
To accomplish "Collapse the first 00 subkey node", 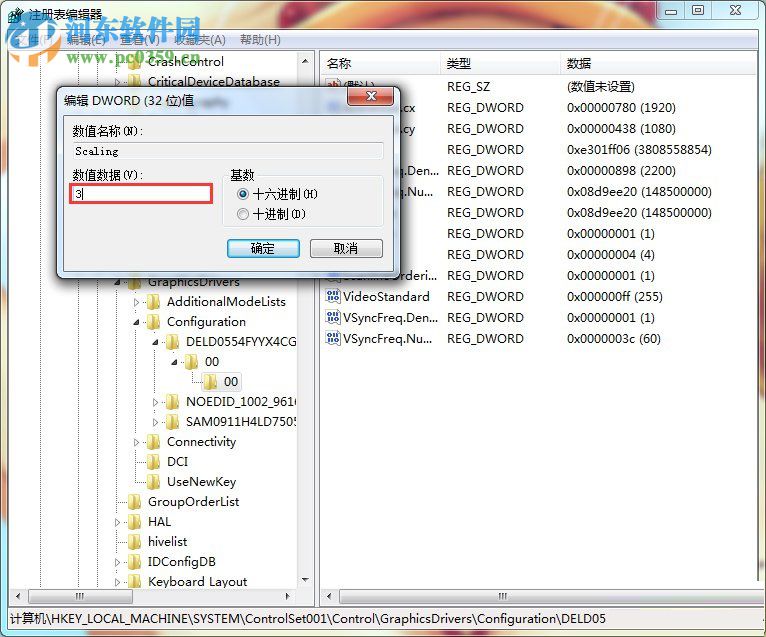I will click(174, 362).
